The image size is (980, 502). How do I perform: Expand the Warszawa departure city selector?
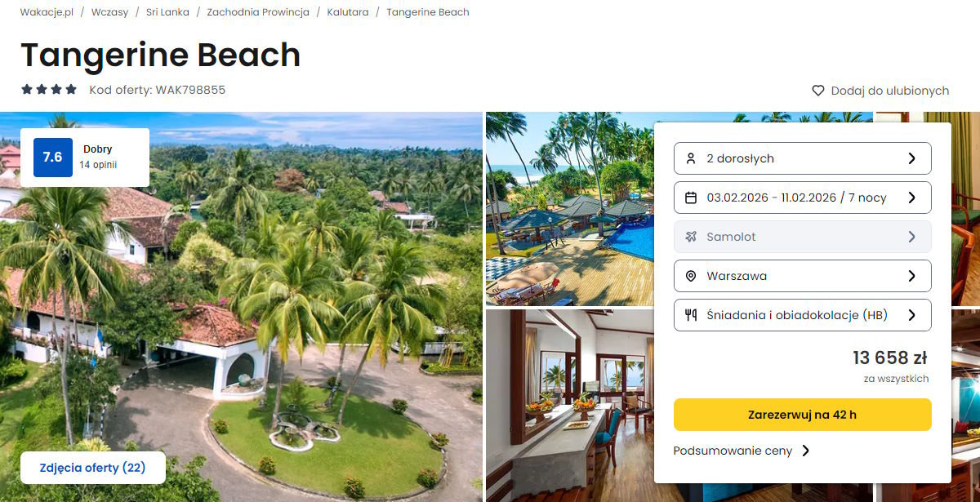point(802,276)
